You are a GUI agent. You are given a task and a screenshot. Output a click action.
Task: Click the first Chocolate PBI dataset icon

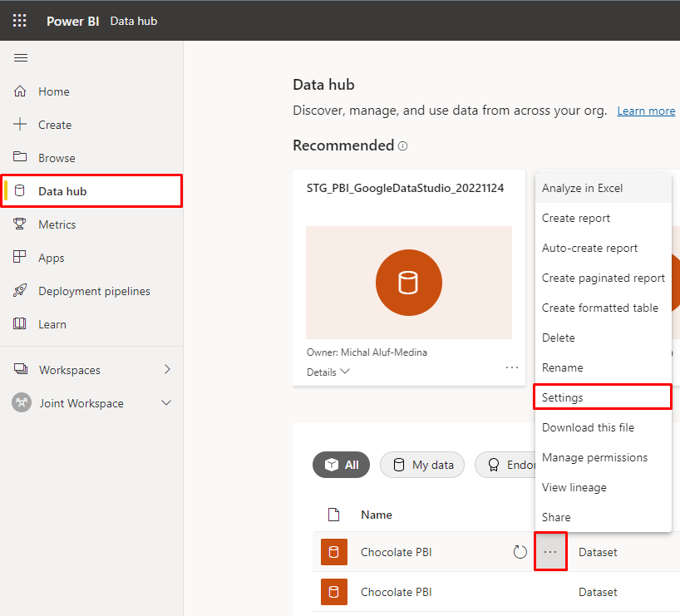tap(334, 552)
